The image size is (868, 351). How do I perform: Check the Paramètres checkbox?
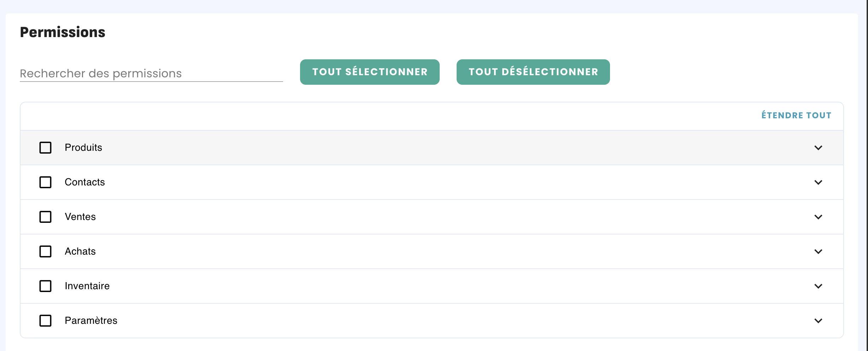click(x=45, y=321)
